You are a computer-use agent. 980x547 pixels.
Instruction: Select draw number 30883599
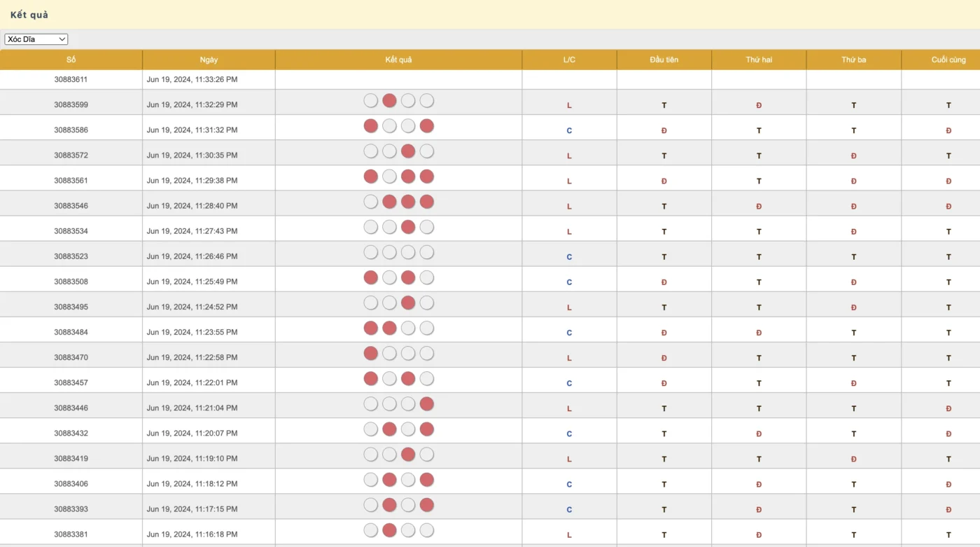click(71, 105)
